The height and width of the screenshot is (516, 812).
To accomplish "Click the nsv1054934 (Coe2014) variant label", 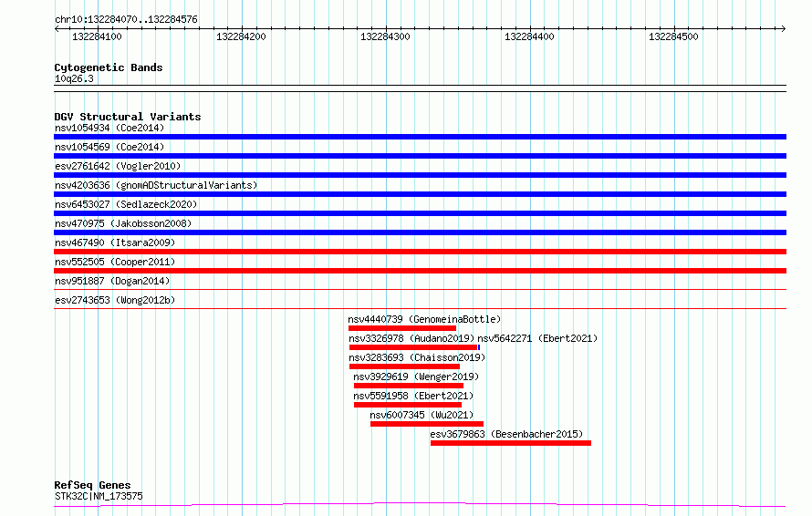I will click(109, 128).
